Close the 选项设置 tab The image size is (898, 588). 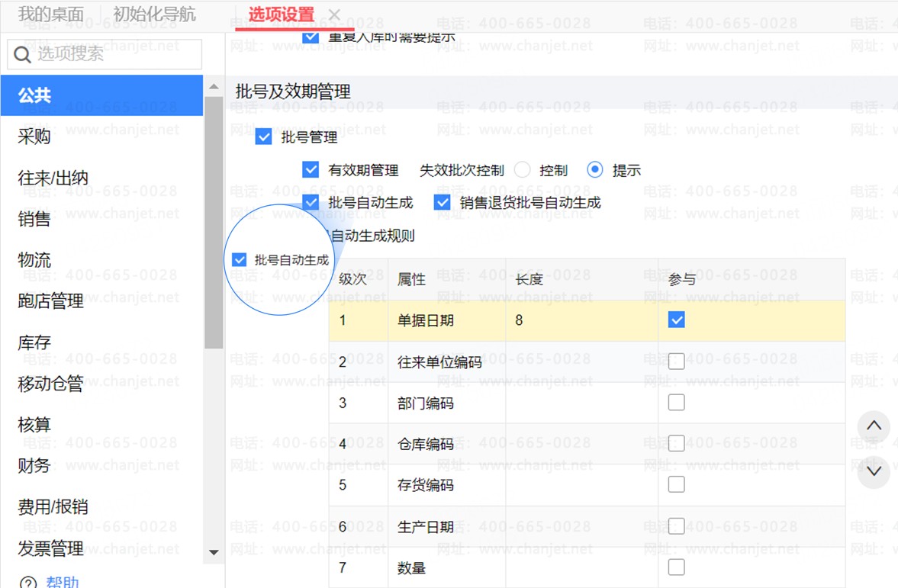[x=334, y=14]
